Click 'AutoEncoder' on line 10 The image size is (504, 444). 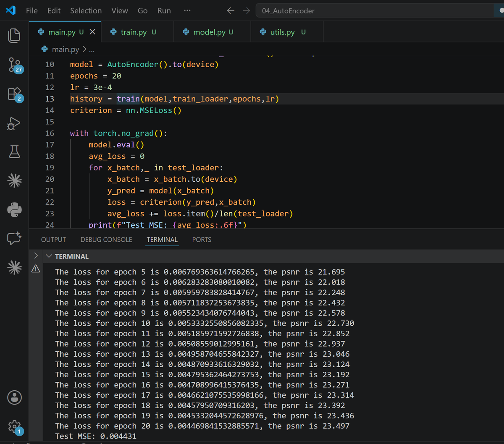click(x=133, y=65)
